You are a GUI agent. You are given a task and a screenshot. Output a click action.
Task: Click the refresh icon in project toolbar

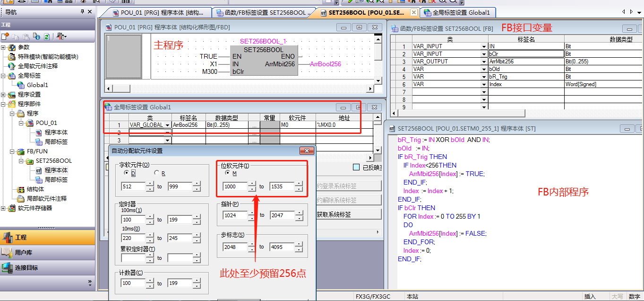point(46,36)
